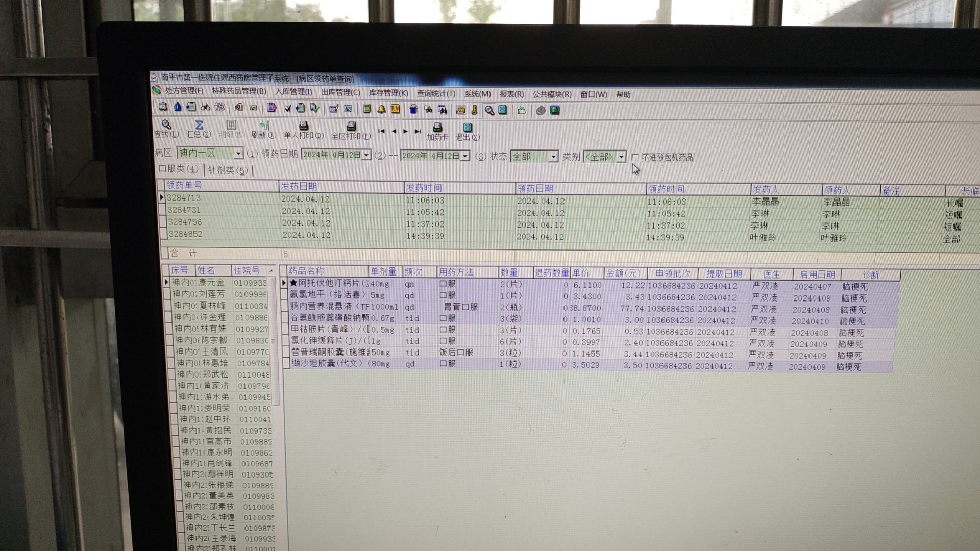980x551 pixels.
Task: Open the 类别 category dropdown
Action: click(621, 157)
